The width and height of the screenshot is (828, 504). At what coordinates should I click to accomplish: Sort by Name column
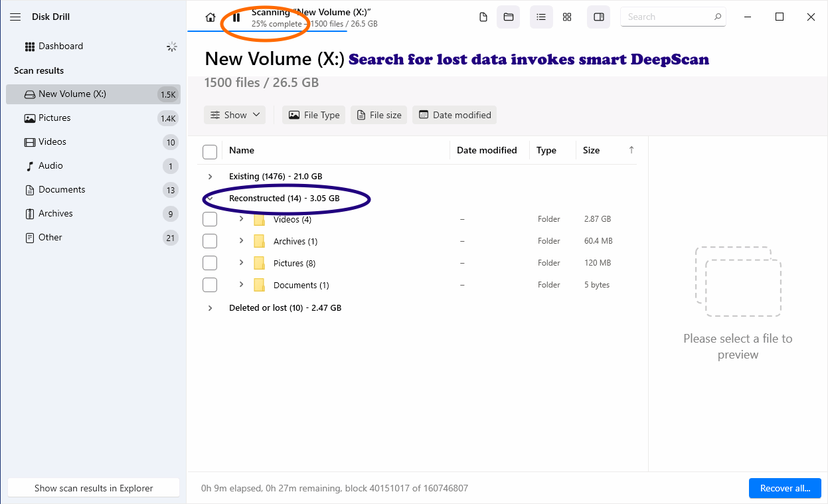[242, 151]
